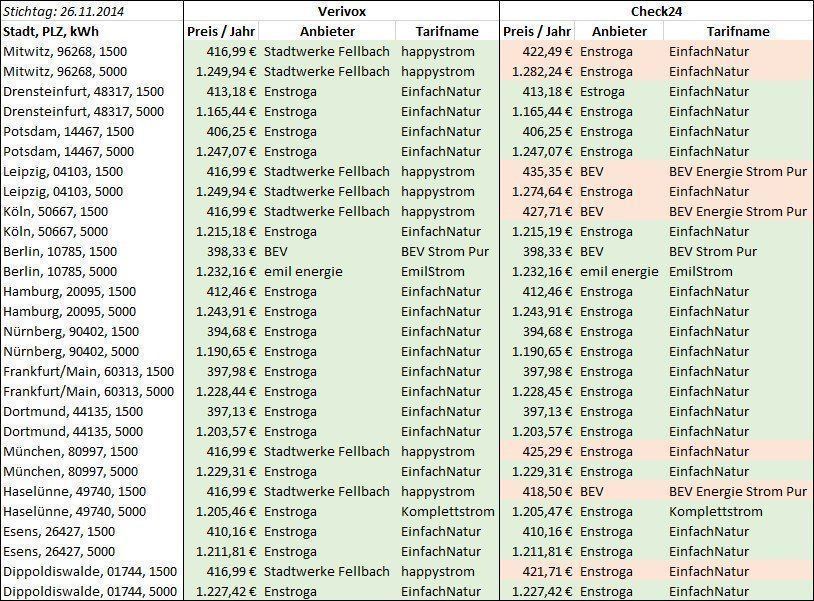Click "Preis / Jahr" header under Verivox
This screenshot has width=814, height=601.
[x=221, y=32]
